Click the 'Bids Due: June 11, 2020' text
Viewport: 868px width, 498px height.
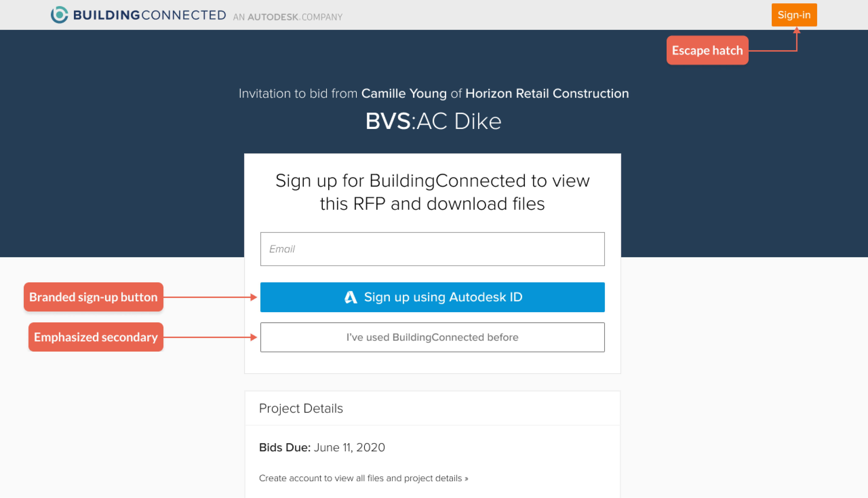[x=322, y=447]
